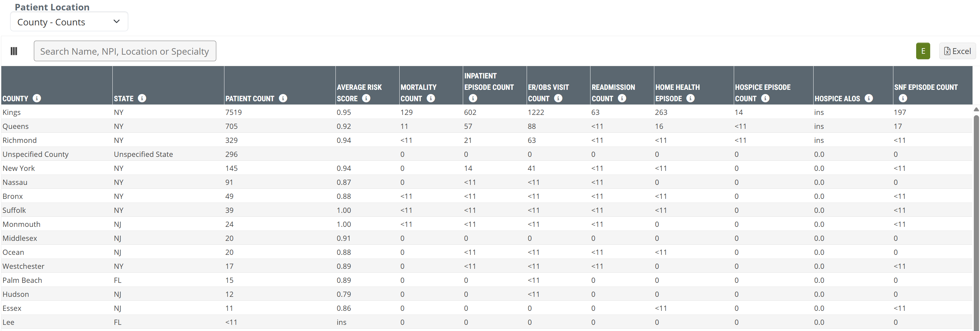Image resolution: width=980 pixels, height=331 pixels.
Task: Open MORTALITY COUNT info icon
Action: click(x=431, y=98)
